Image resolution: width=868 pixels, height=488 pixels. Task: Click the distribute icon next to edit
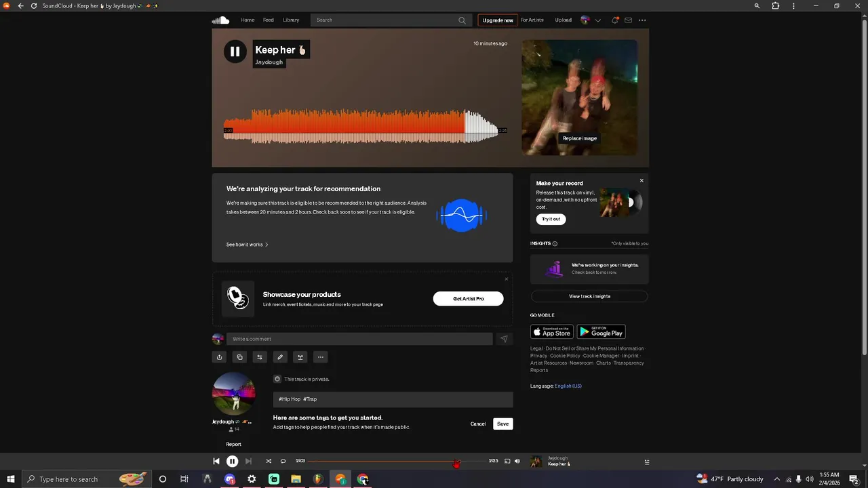(300, 357)
